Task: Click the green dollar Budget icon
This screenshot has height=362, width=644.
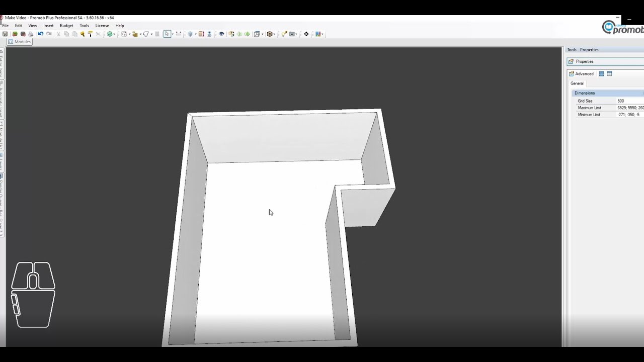Action: 110,34
